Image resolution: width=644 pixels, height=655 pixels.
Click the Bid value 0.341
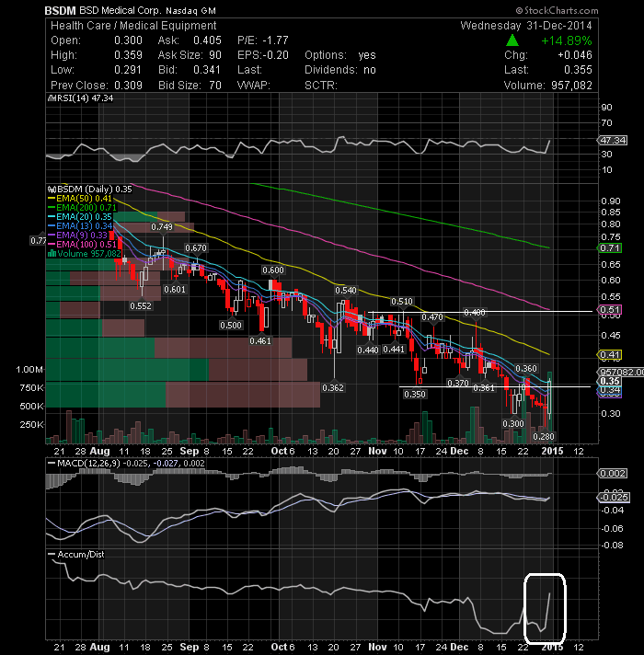tap(207, 70)
